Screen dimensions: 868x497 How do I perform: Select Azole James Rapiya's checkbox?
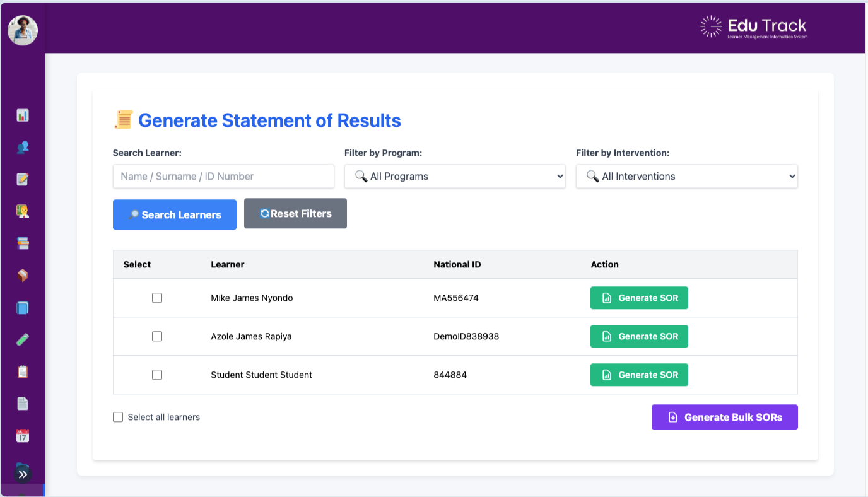157,336
